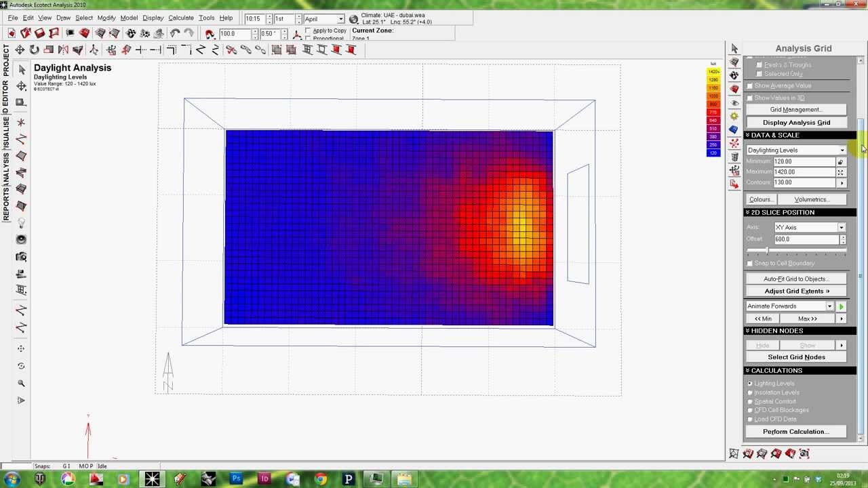
Task: Click the Display Analysis Grid button
Action: [796, 123]
